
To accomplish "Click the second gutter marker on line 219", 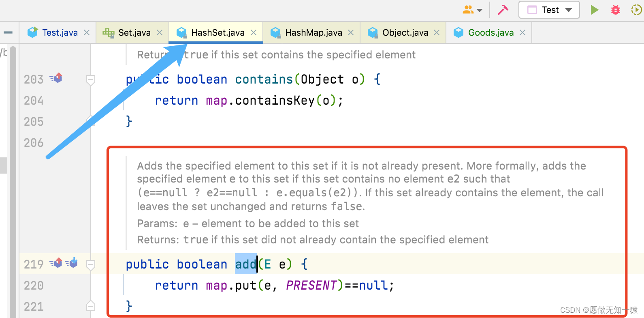I will point(71,263).
